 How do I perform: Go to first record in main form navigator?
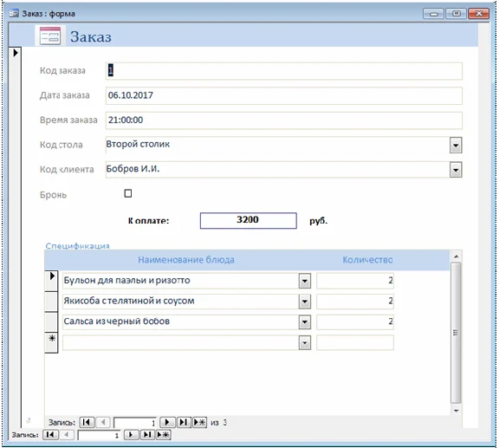(x=50, y=435)
